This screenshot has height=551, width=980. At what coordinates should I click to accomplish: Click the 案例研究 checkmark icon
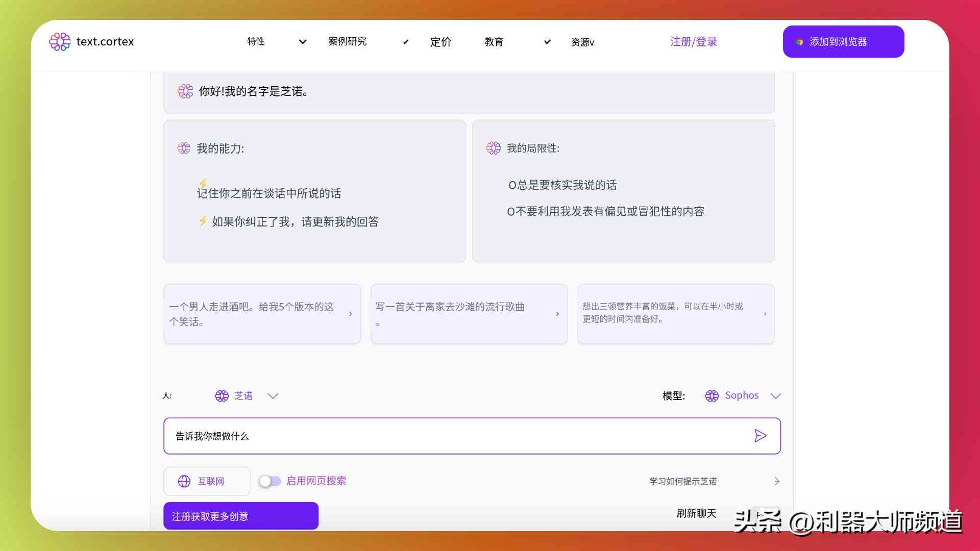[x=404, y=42]
